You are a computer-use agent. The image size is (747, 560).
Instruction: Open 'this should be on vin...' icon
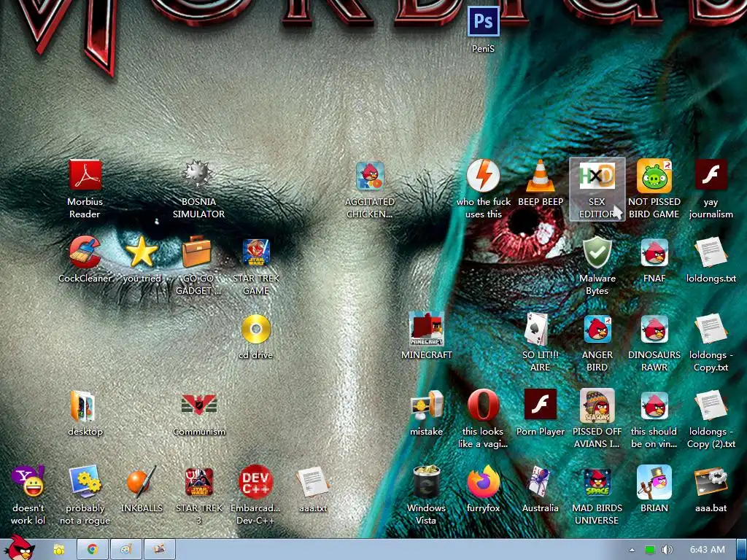(654, 406)
